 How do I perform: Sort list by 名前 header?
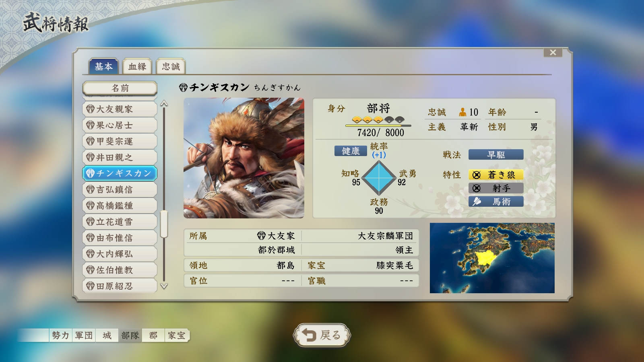point(120,88)
